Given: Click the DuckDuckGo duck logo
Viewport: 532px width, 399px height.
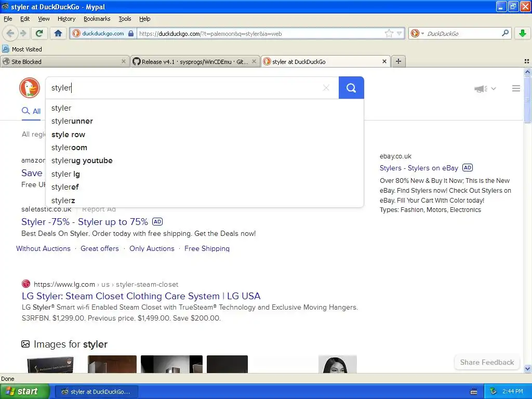Looking at the screenshot, I should (30, 88).
